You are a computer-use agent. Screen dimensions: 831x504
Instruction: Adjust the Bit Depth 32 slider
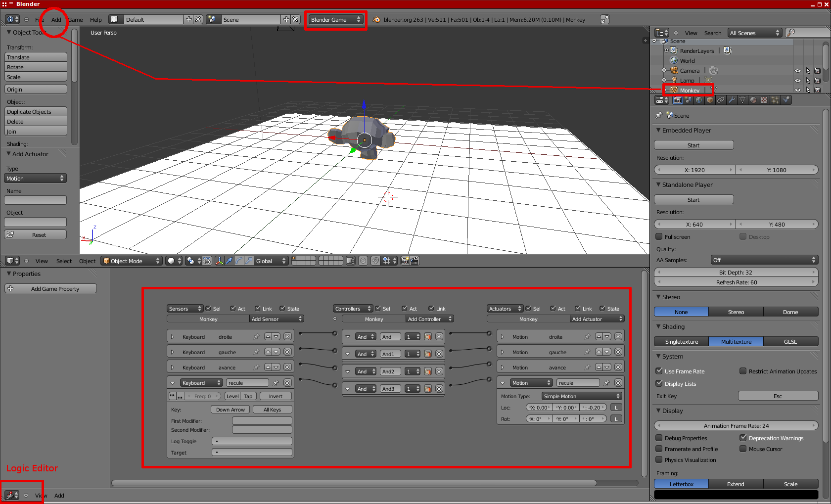click(736, 273)
